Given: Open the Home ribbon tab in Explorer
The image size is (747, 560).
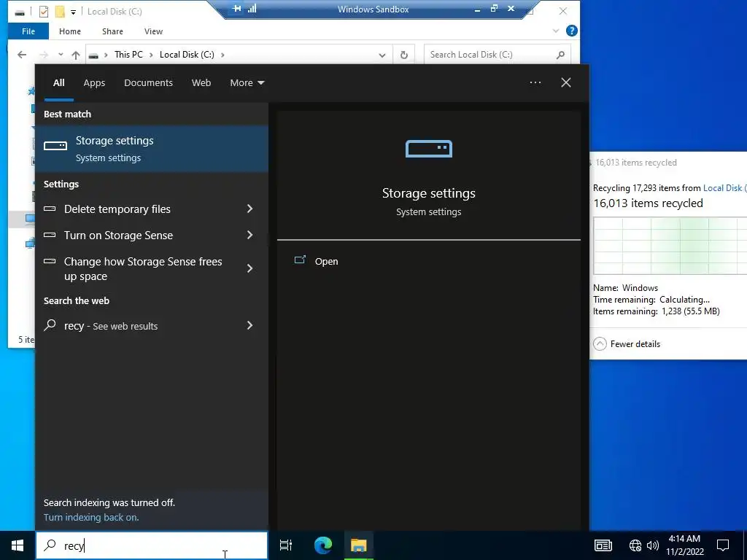Looking at the screenshot, I should tap(70, 31).
